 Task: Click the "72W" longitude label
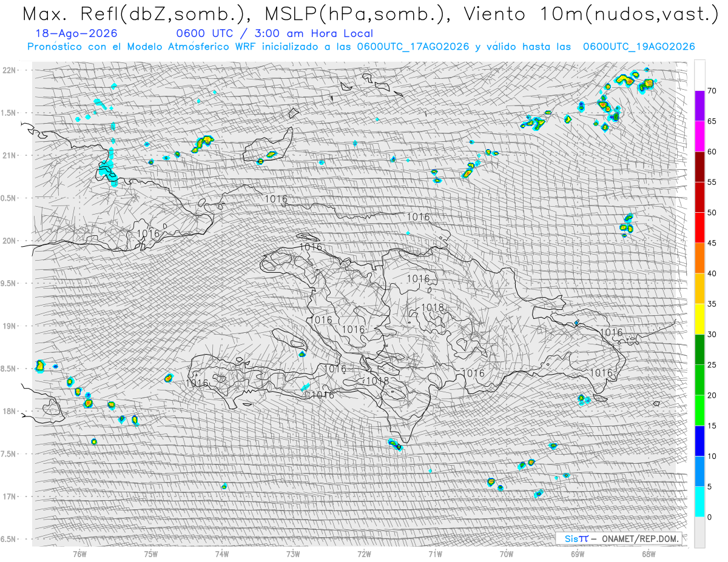[x=364, y=554]
